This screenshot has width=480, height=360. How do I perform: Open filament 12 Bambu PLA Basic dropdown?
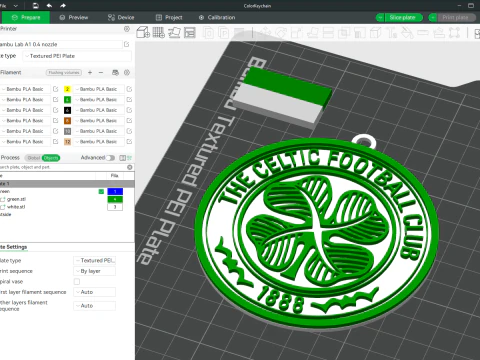click(x=98, y=142)
